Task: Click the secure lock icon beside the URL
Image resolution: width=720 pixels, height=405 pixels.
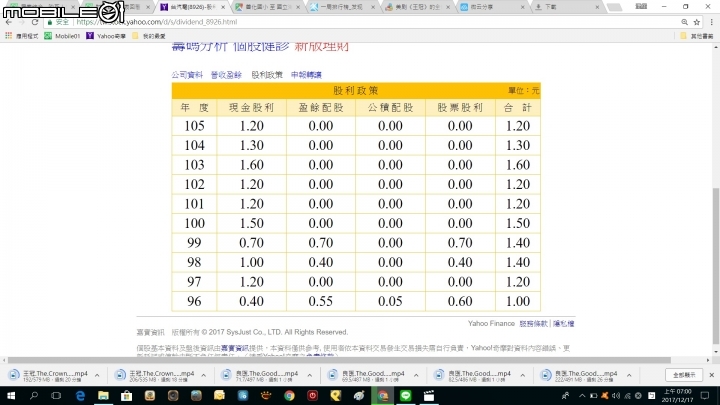Action: coord(50,22)
